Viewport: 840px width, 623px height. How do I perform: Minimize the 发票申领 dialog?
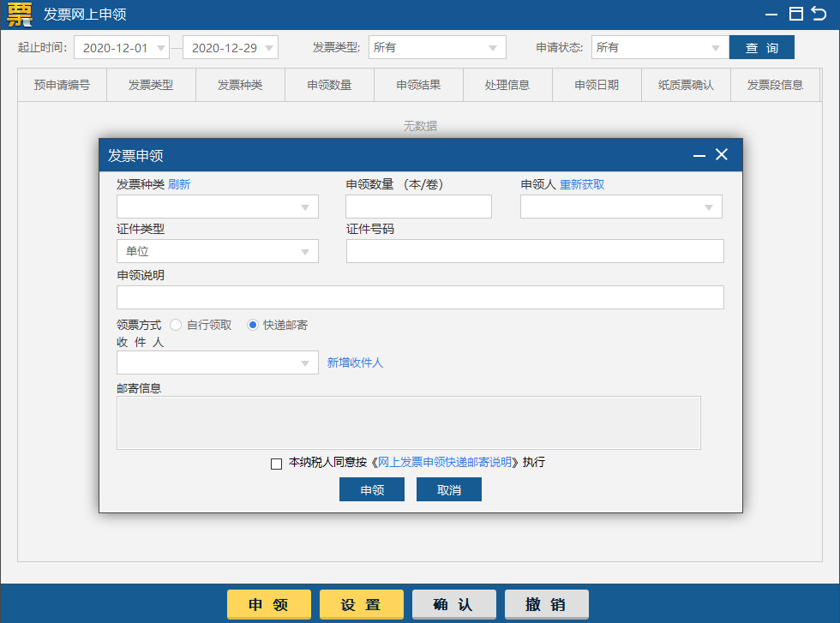[699, 155]
